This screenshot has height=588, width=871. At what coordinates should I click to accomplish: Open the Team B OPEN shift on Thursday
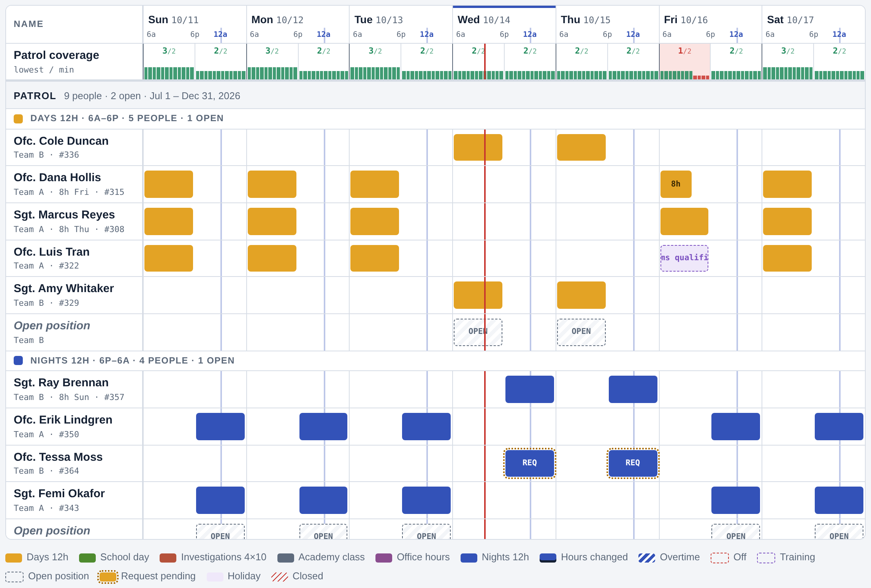tap(581, 332)
